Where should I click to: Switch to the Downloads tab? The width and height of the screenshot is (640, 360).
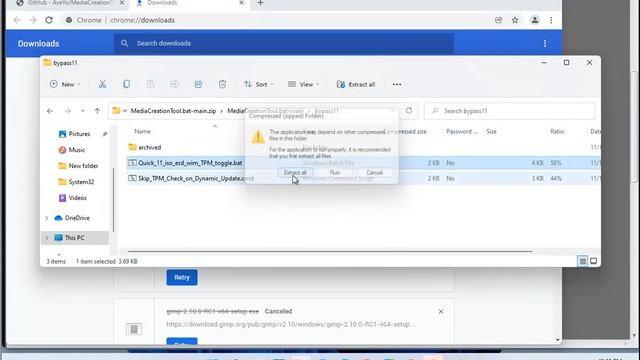pos(190,3)
